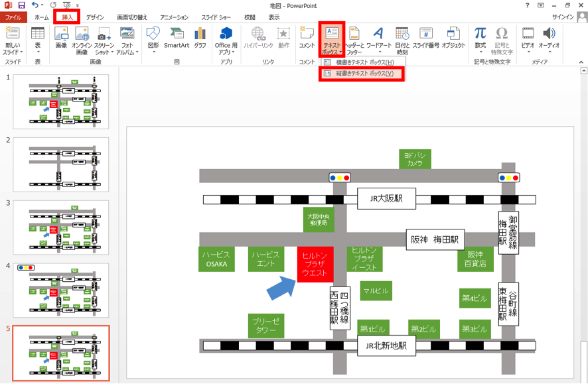Select the red ヒルトンプラザウエスト box

[x=315, y=264]
